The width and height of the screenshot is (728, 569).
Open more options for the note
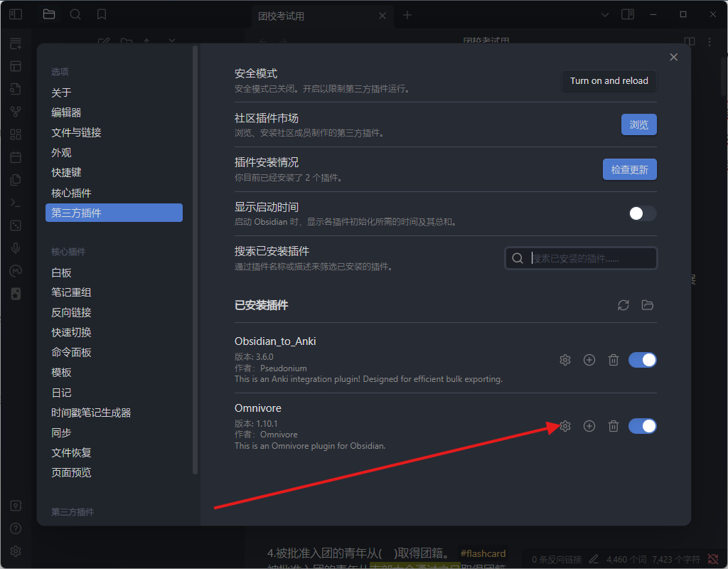click(710, 42)
